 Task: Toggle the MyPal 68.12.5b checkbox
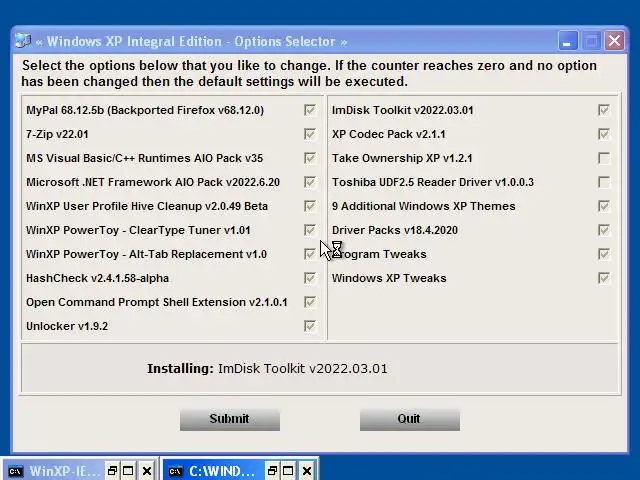309,110
